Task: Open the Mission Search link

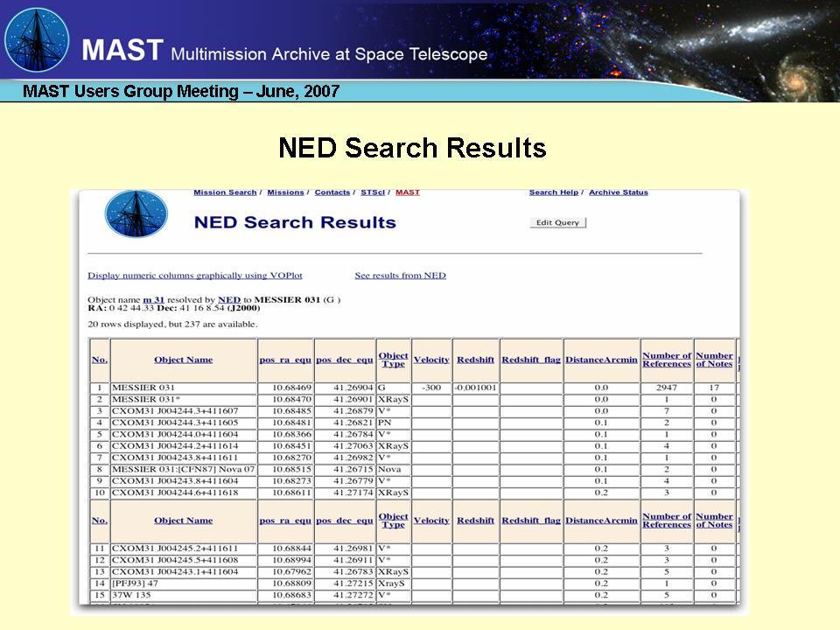Action: [x=225, y=192]
